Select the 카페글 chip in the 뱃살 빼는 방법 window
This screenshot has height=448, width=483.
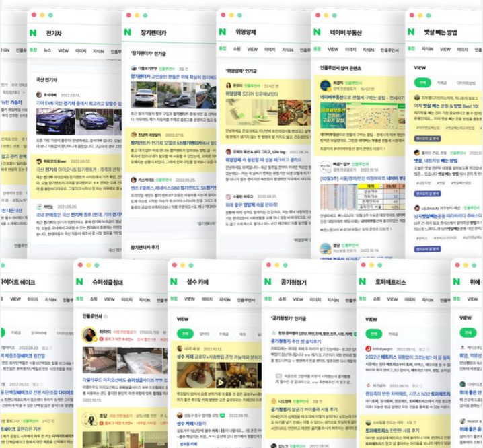pos(442,83)
